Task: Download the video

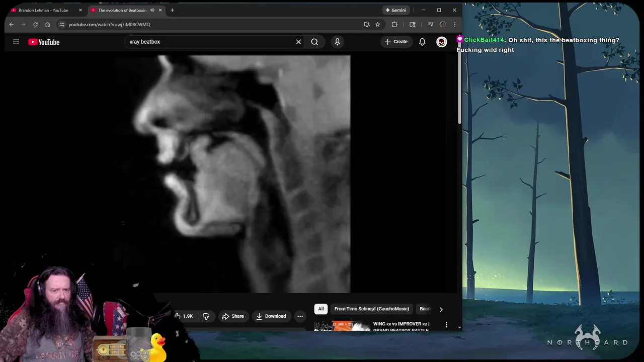Action: [271, 316]
